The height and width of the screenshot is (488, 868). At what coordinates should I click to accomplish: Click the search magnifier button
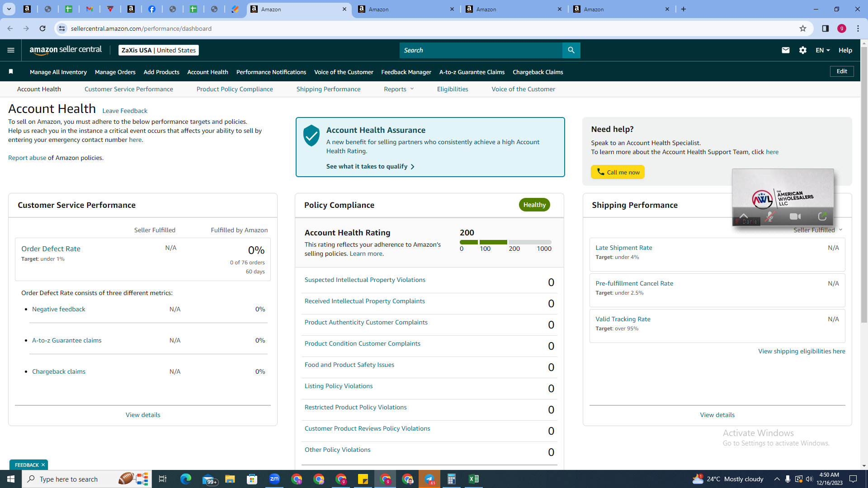click(x=571, y=50)
